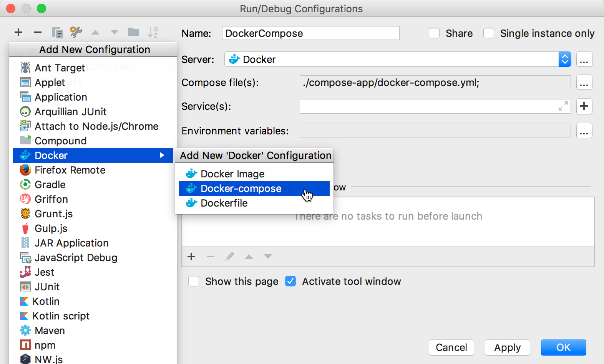Click the create folder icon
Screen dimensions: 604x364
tap(134, 32)
